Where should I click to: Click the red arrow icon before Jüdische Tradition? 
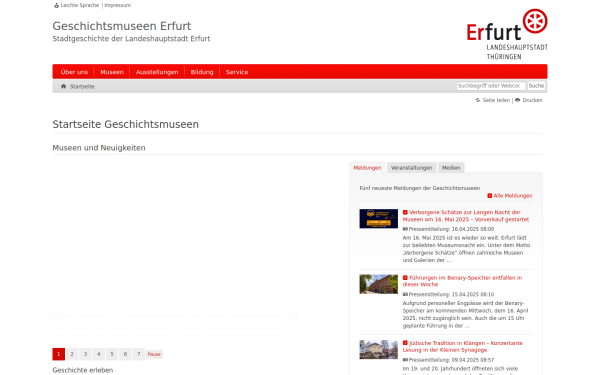pos(405,343)
